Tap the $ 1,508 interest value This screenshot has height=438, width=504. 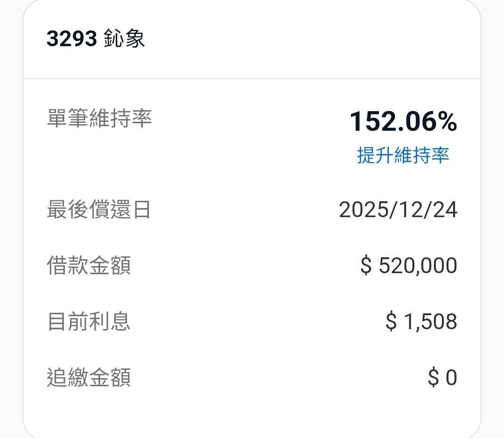pyautogui.click(x=421, y=322)
